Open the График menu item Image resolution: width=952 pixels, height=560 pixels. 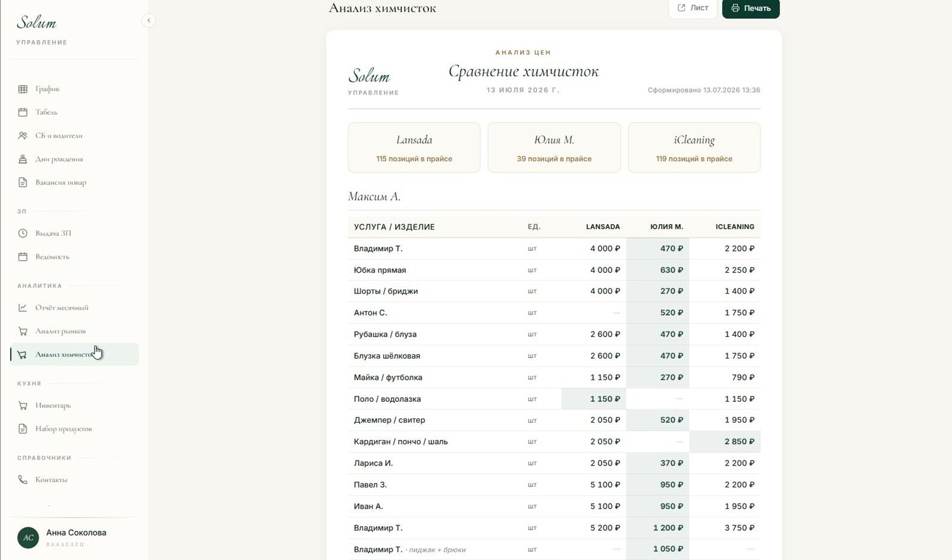74,89
